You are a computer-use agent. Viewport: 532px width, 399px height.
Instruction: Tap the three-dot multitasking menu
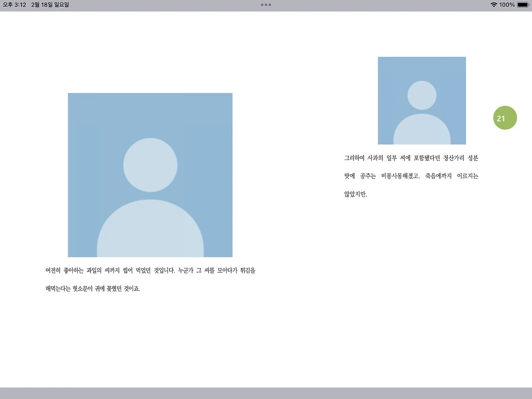(x=266, y=5)
